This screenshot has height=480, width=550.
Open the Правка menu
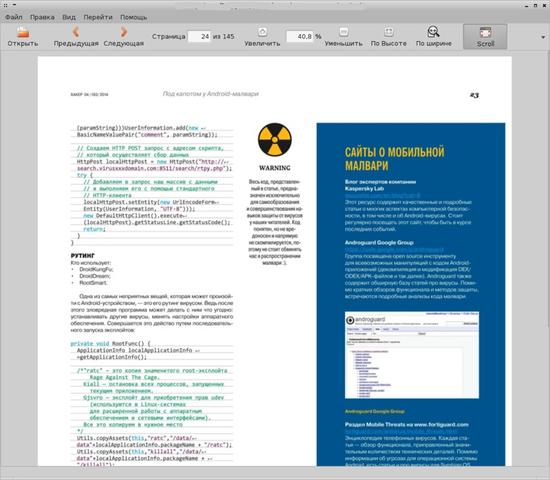(x=42, y=17)
